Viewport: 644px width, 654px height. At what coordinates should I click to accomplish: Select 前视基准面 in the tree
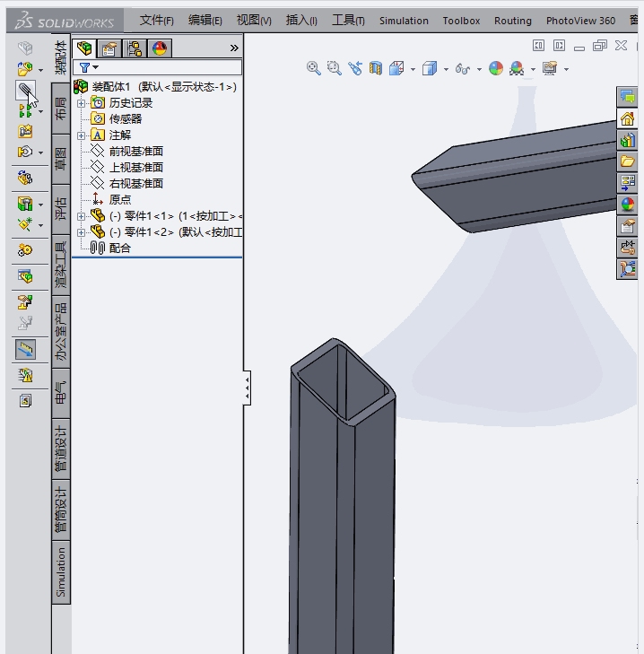tap(136, 151)
